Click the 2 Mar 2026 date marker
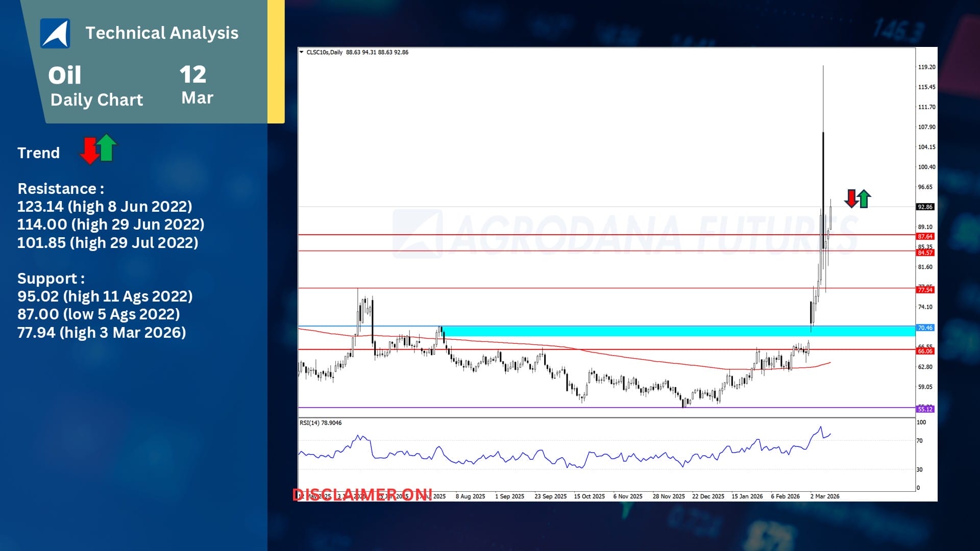Viewport: 980px width, 551px height. 824,496
